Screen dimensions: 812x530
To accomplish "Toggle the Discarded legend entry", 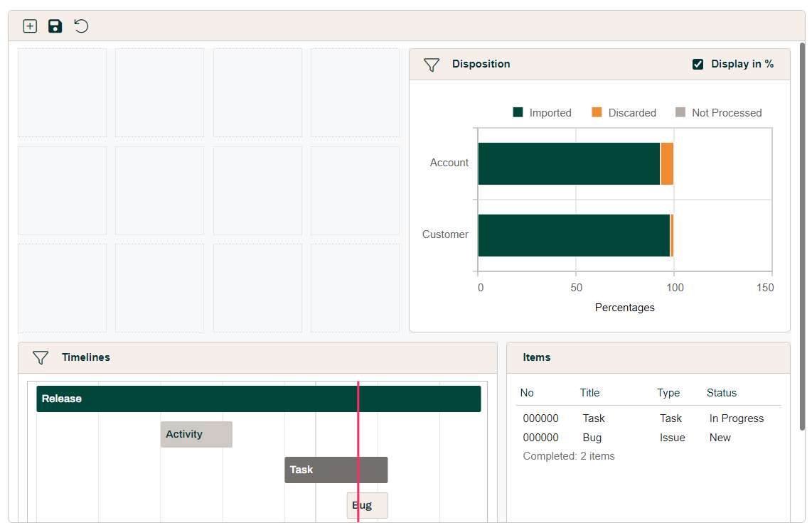I will (x=624, y=113).
